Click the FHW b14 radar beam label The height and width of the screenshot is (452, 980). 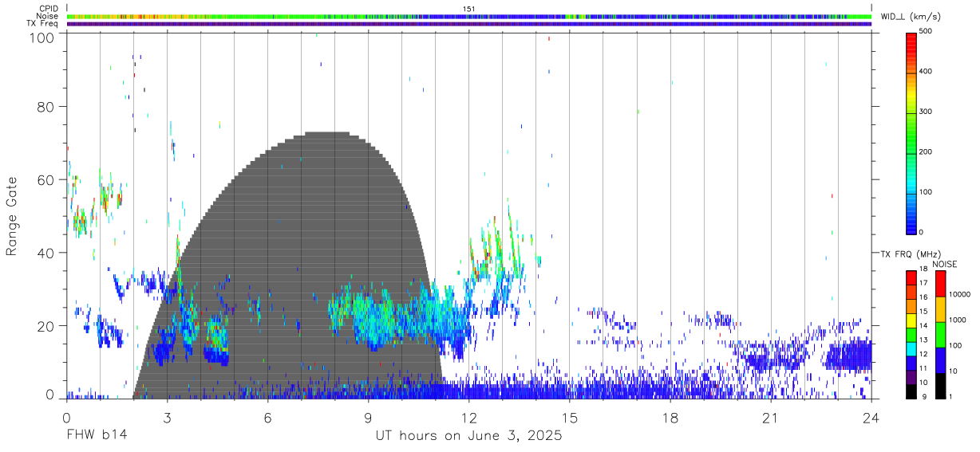(97, 436)
